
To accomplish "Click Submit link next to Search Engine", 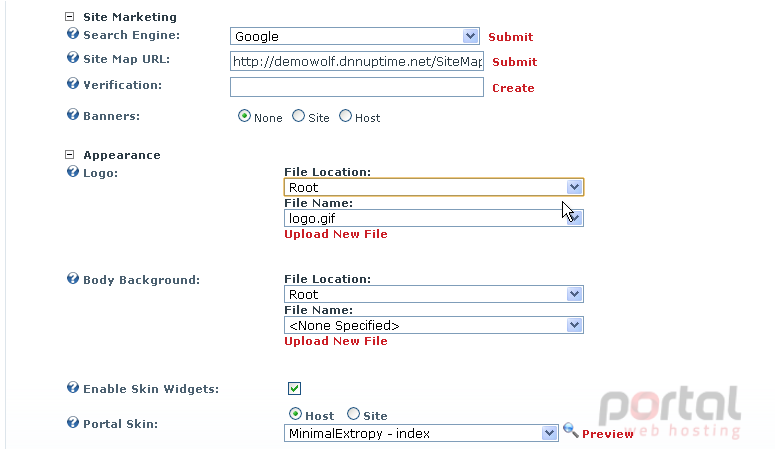I will (x=511, y=37).
